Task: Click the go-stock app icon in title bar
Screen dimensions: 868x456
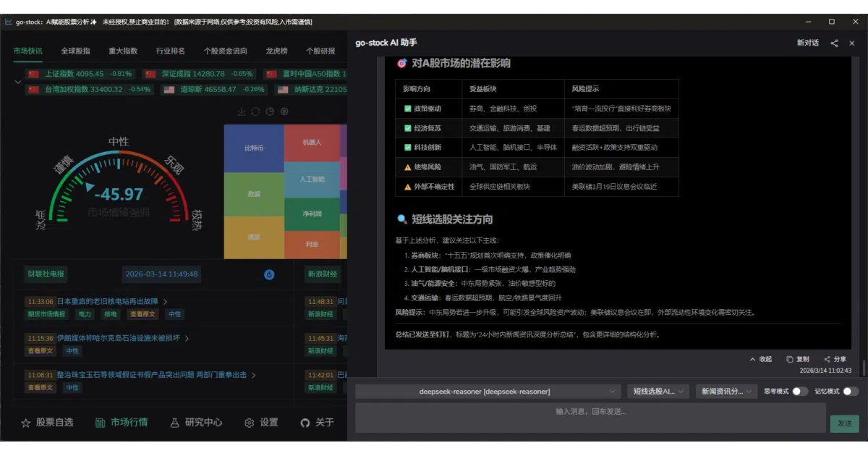Action: click(x=8, y=22)
